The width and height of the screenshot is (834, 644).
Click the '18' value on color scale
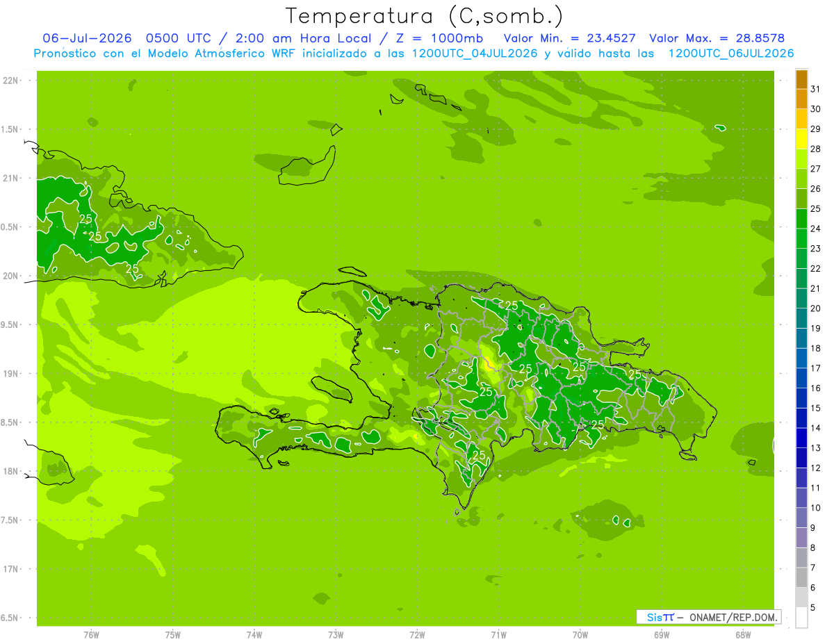click(x=816, y=348)
